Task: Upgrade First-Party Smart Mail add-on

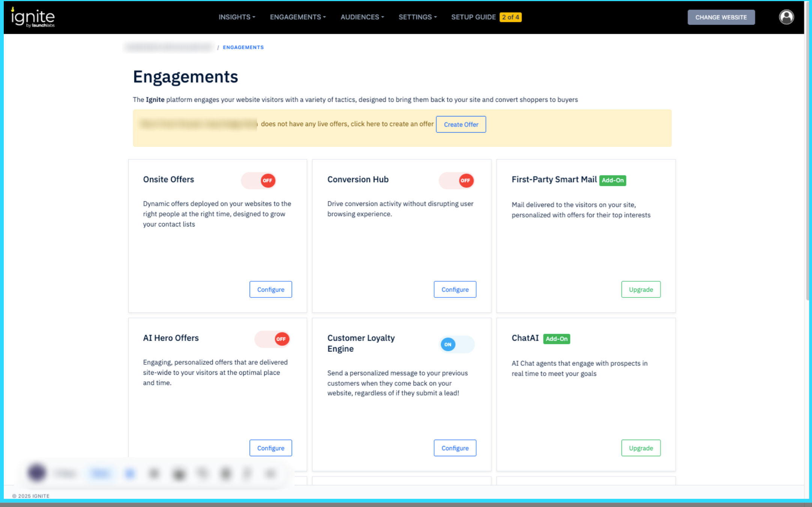Action: [641, 290]
